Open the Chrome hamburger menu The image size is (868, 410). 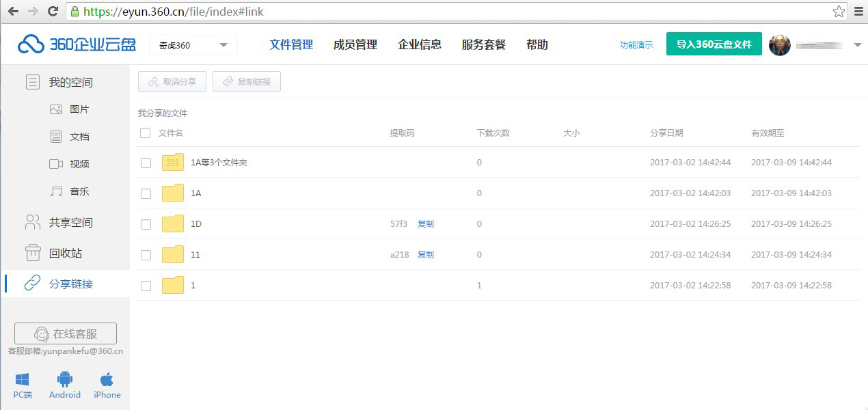pos(858,11)
